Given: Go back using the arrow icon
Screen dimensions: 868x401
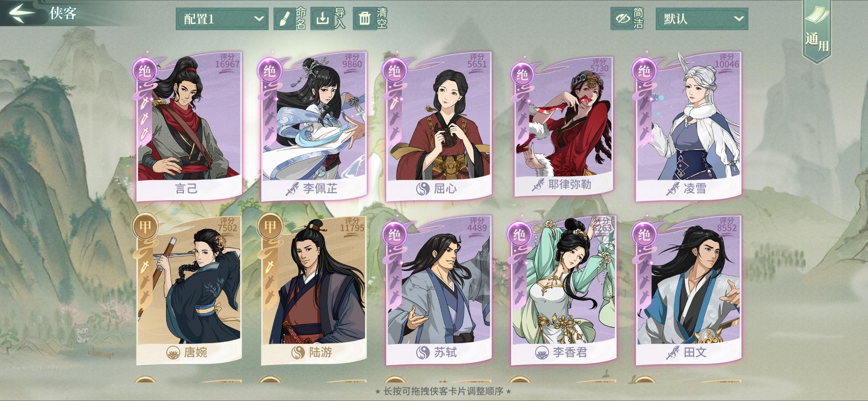Looking at the screenshot, I should (22, 13).
